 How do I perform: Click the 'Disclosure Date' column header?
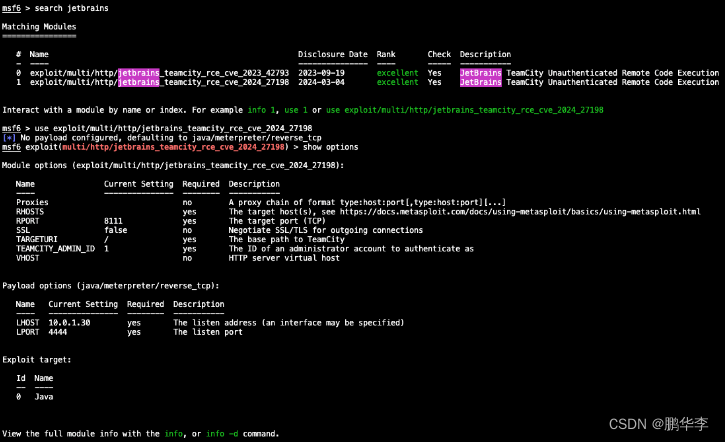click(333, 55)
